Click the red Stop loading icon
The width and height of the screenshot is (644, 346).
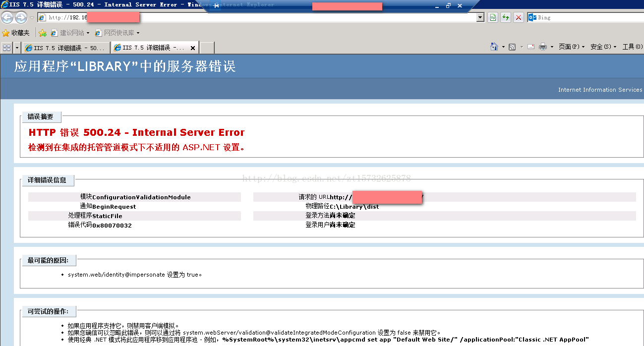coord(518,17)
